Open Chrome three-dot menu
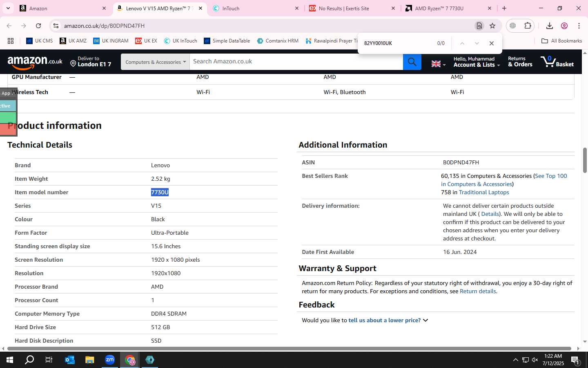The height and width of the screenshot is (368, 588). click(579, 26)
